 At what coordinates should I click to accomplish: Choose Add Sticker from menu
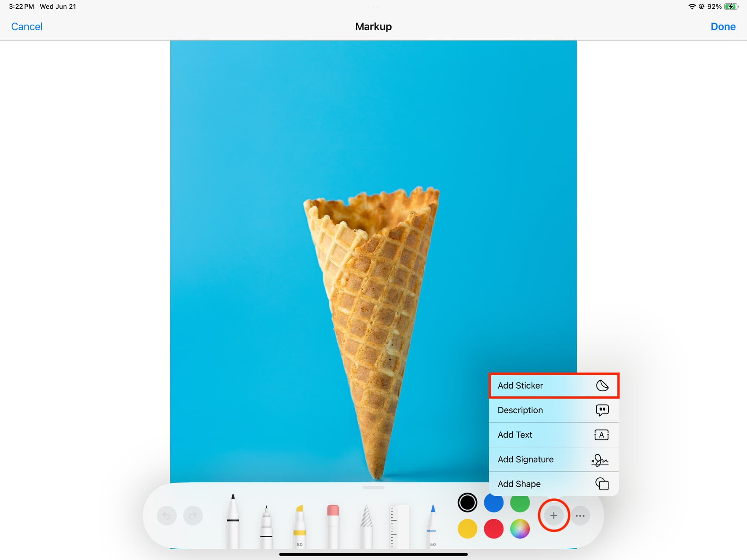click(553, 385)
